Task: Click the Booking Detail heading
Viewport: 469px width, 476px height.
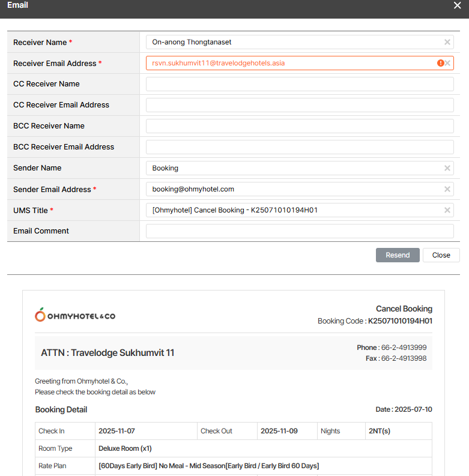Action: pyautogui.click(x=61, y=410)
